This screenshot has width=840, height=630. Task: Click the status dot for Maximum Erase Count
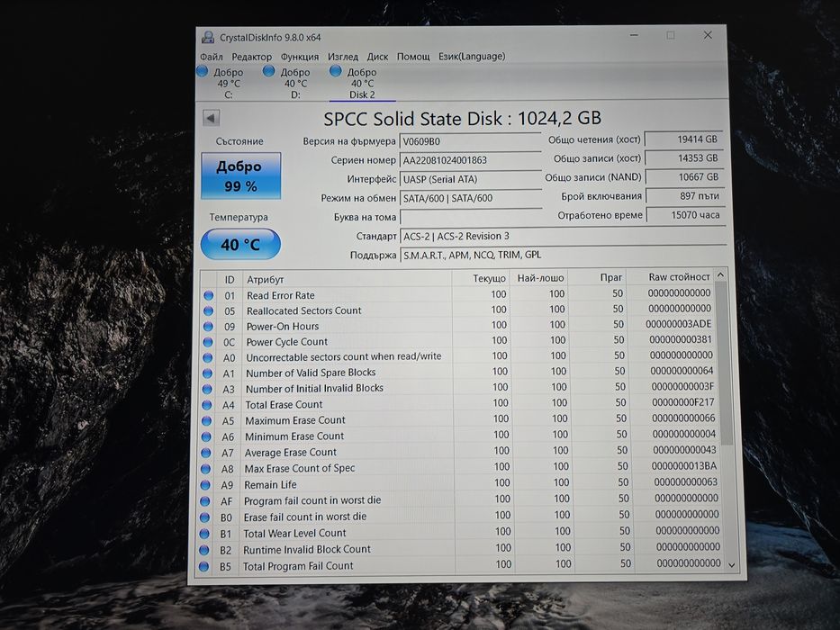(206, 421)
